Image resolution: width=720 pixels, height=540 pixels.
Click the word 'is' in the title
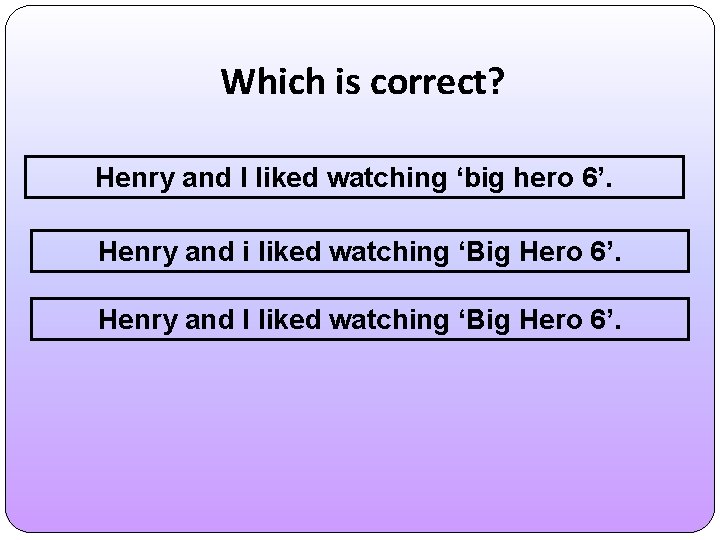tap(342, 81)
